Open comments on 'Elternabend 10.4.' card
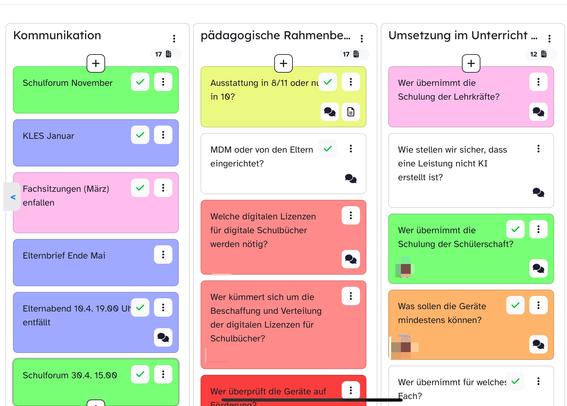Image resolution: width=567 pixels, height=406 pixels. [163, 337]
